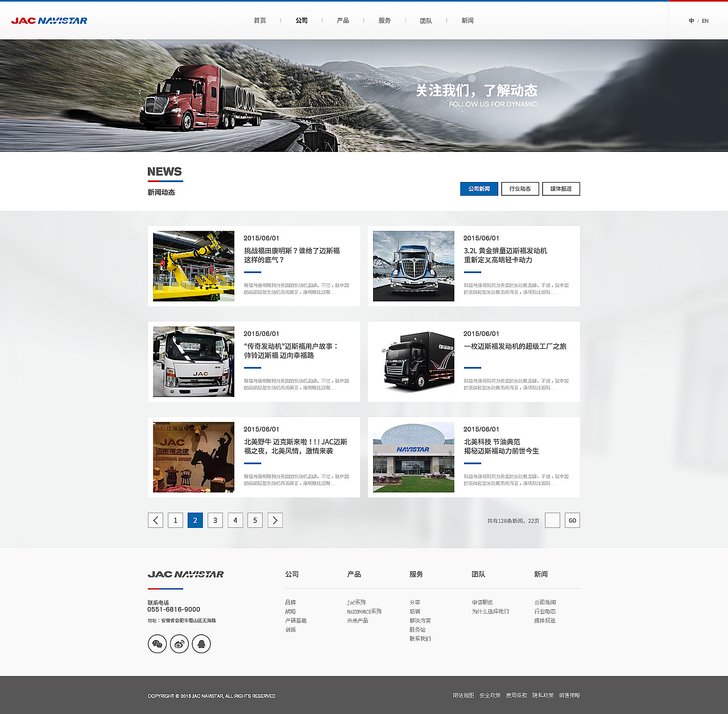The height and width of the screenshot is (714, 728).
Task: Open the 产研基地 footer link
Action: coord(296,621)
